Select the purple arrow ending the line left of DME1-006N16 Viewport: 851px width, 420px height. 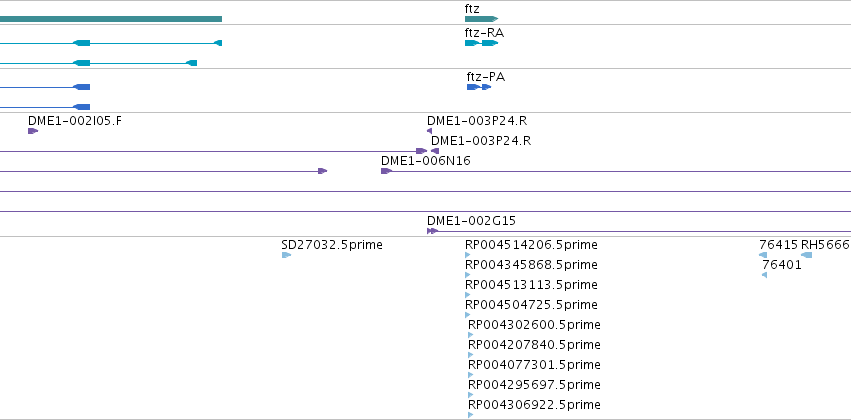pyautogui.click(x=322, y=171)
